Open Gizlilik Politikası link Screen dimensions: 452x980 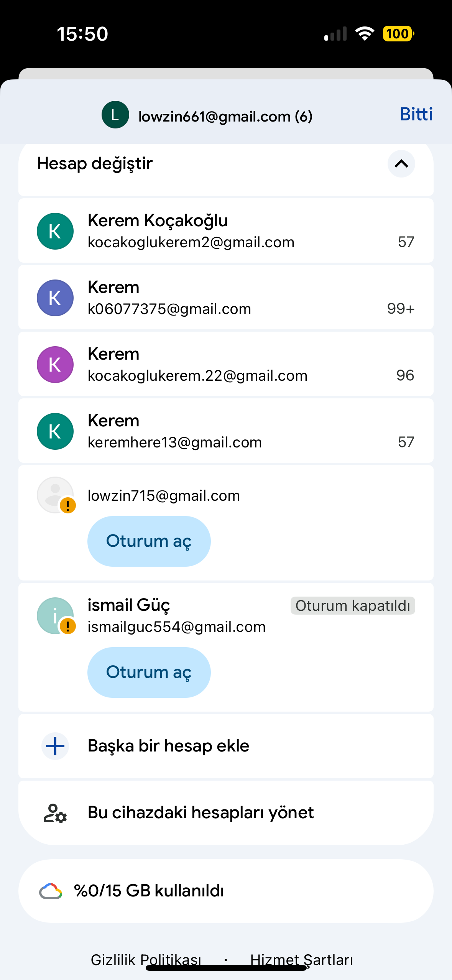[x=146, y=960]
